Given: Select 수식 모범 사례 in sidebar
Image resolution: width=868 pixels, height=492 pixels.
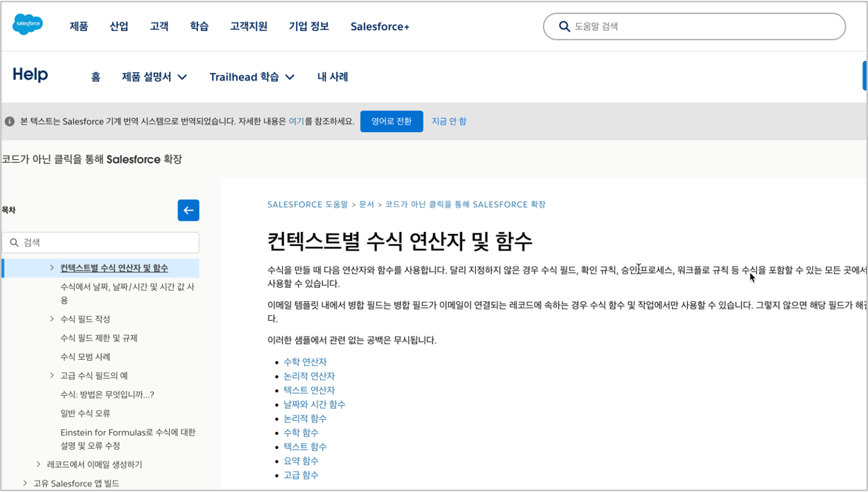Looking at the screenshot, I should (85, 357).
